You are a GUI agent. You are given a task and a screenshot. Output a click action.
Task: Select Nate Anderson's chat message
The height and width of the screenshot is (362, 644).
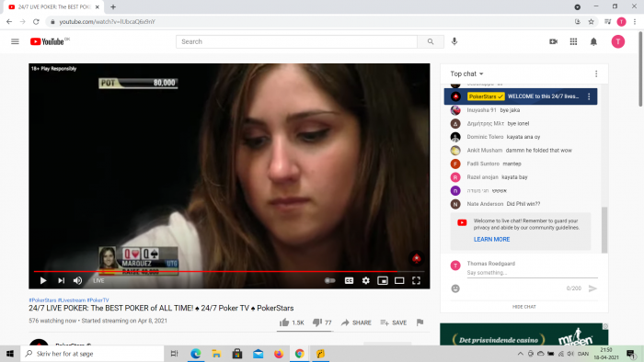tap(521, 204)
